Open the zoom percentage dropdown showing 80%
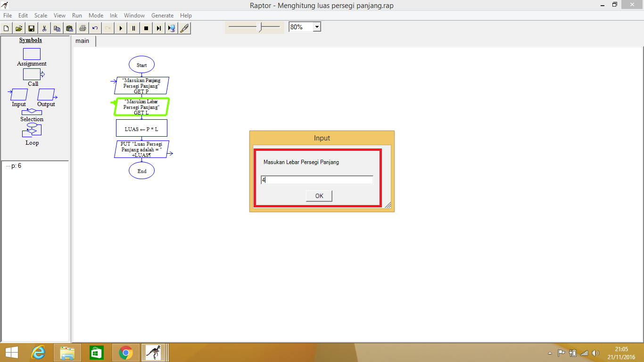This screenshot has width=644, height=362. (317, 26)
